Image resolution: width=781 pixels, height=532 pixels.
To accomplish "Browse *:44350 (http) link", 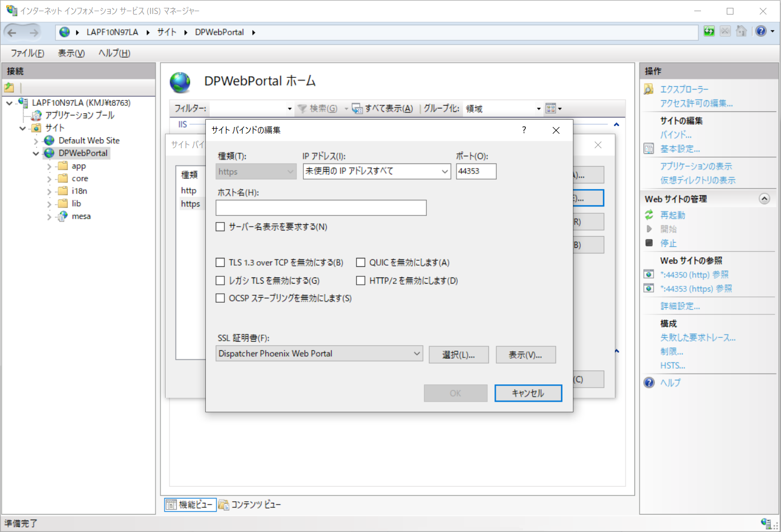I will click(694, 275).
